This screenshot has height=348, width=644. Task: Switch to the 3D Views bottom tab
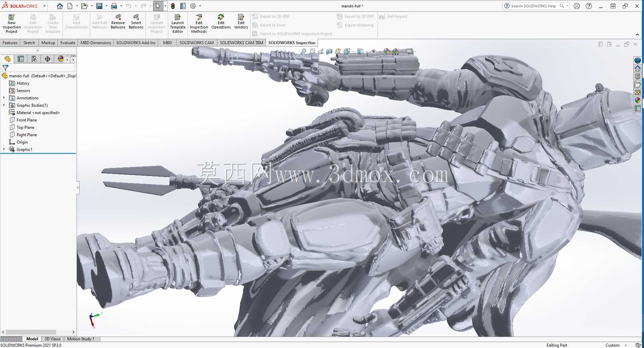pyautogui.click(x=52, y=339)
